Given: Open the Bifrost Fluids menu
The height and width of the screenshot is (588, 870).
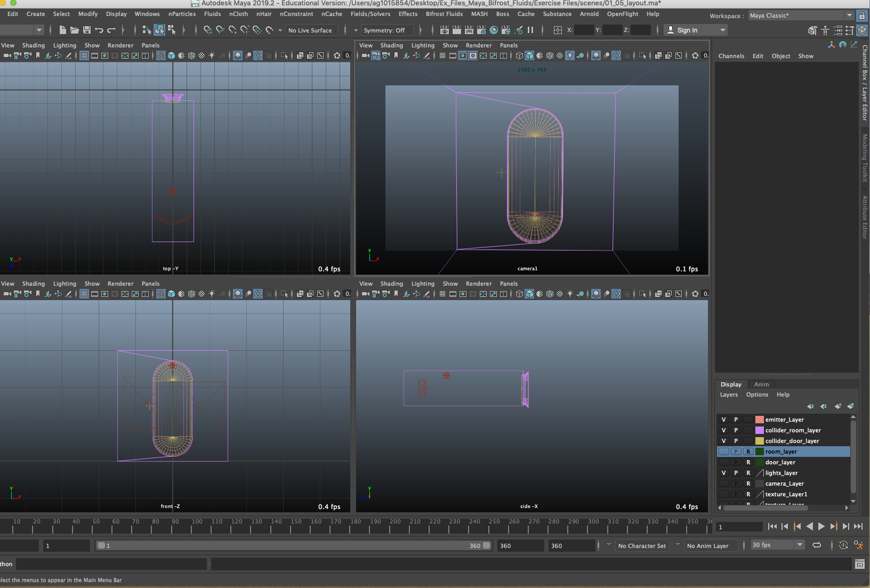Looking at the screenshot, I should click(x=444, y=14).
